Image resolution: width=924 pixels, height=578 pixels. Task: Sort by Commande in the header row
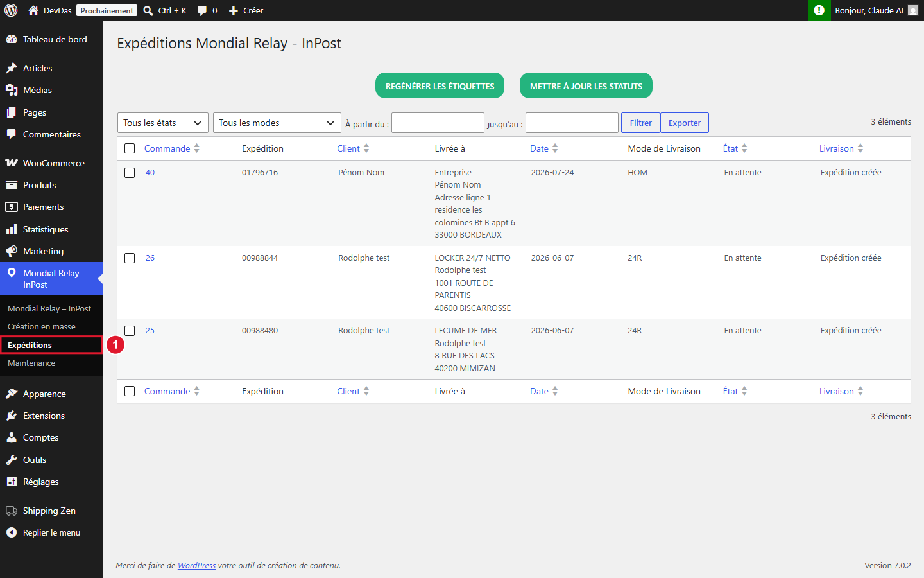(x=172, y=148)
